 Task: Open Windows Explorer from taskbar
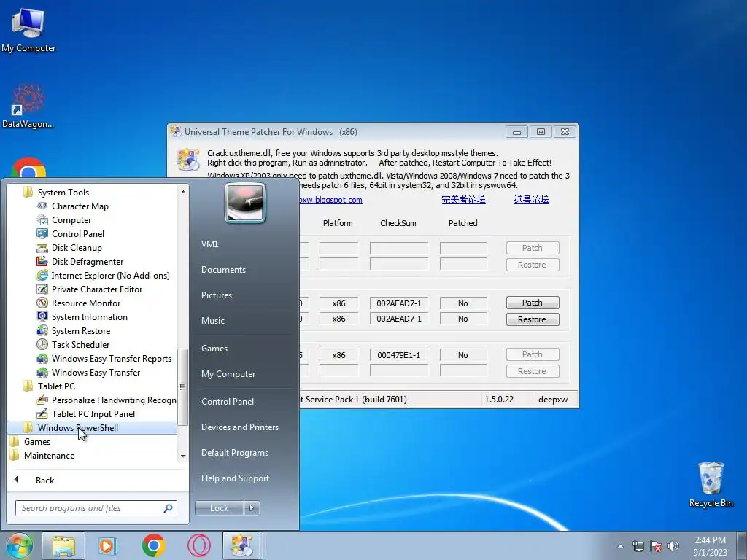(x=63, y=545)
